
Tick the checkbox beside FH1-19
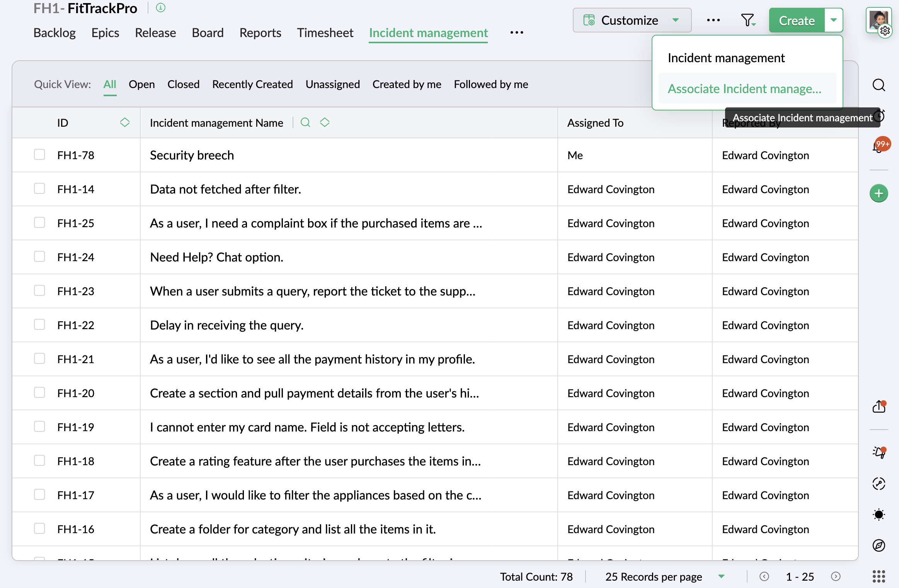click(x=39, y=427)
